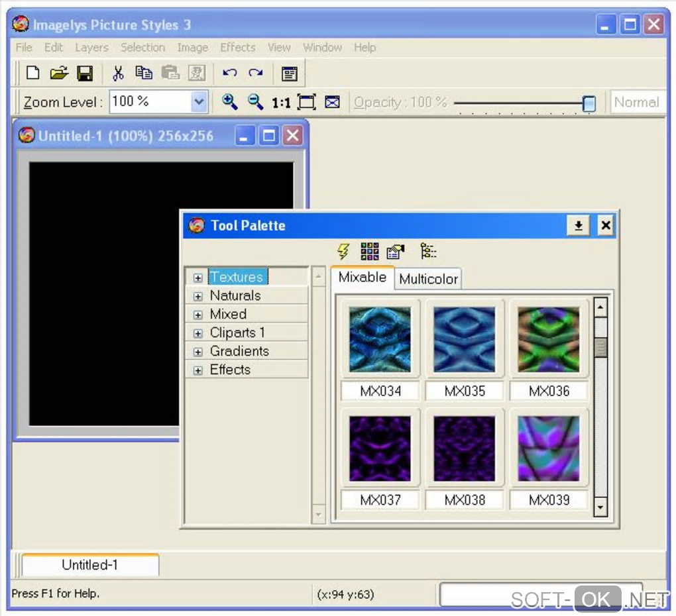Click the thumbnail list scroll-down arrow
This screenshot has height=616, width=676.
click(600, 507)
